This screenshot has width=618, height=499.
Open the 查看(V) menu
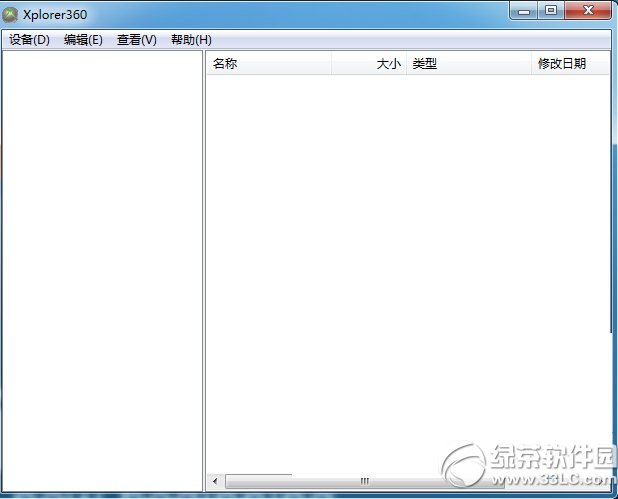pyautogui.click(x=136, y=40)
